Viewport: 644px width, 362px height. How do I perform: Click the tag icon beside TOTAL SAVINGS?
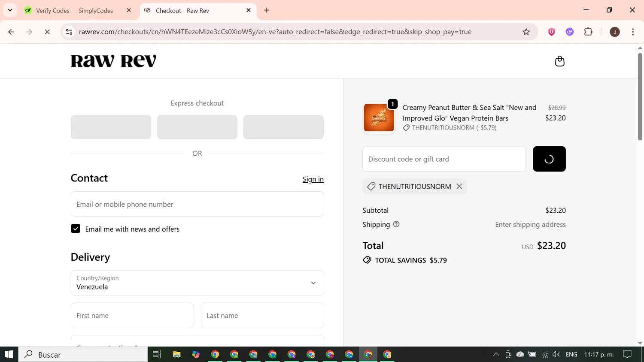pyautogui.click(x=367, y=260)
